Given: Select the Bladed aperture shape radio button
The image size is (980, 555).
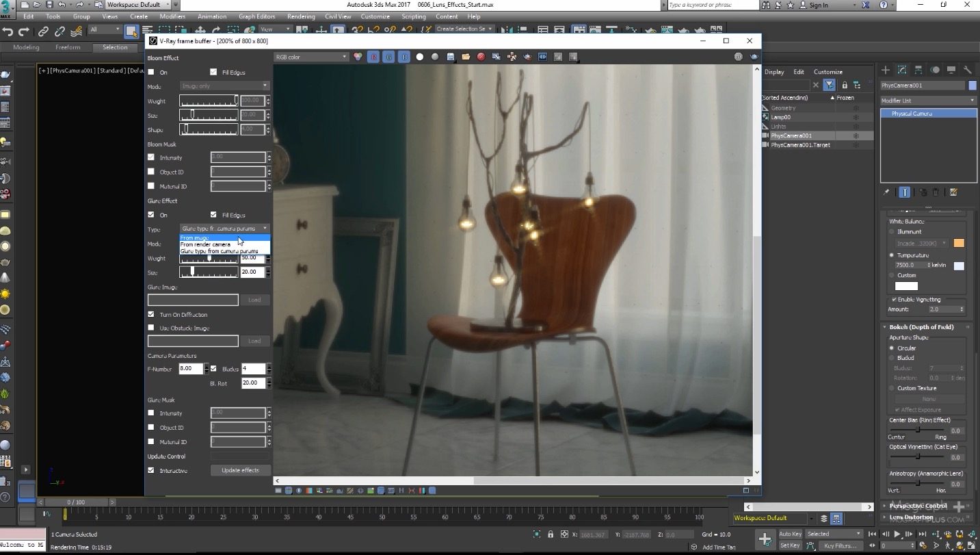Looking at the screenshot, I should (x=891, y=358).
